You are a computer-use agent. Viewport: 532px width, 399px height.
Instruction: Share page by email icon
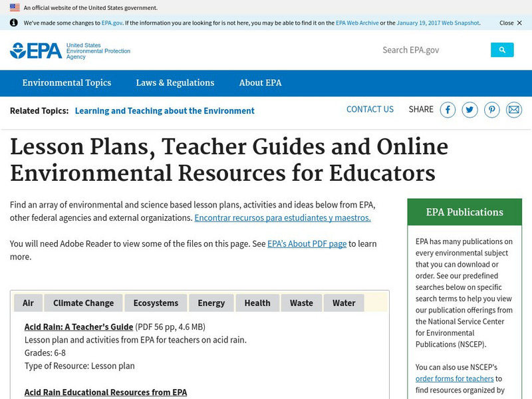(x=514, y=110)
